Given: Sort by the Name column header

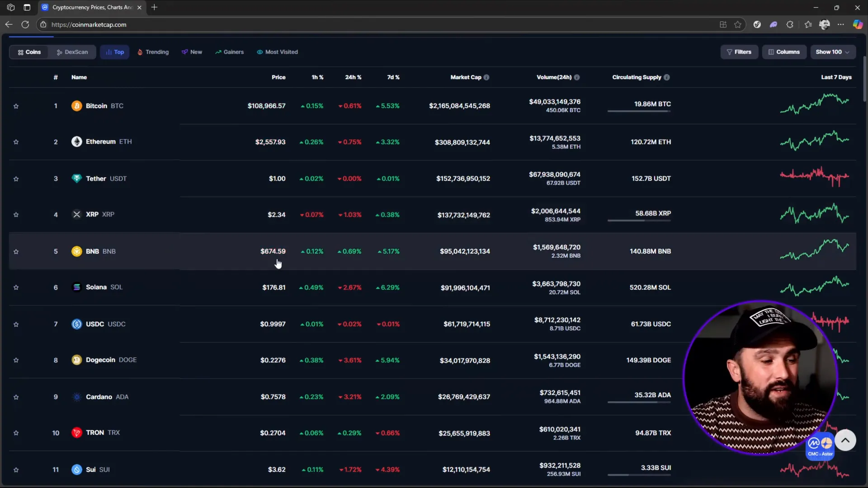Looking at the screenshot, I should pos(79,77).
